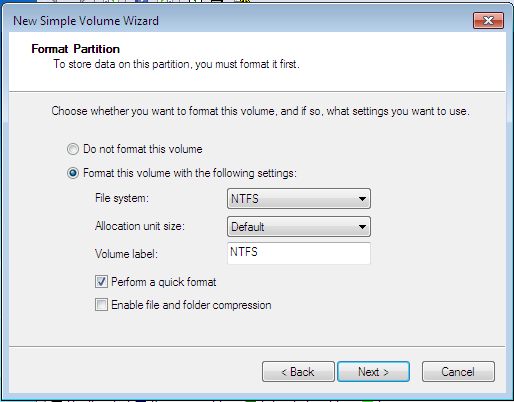Close the wizard with the red X
Image resolution: width=514 pixels, height=402 pixels.
(488, 21)
